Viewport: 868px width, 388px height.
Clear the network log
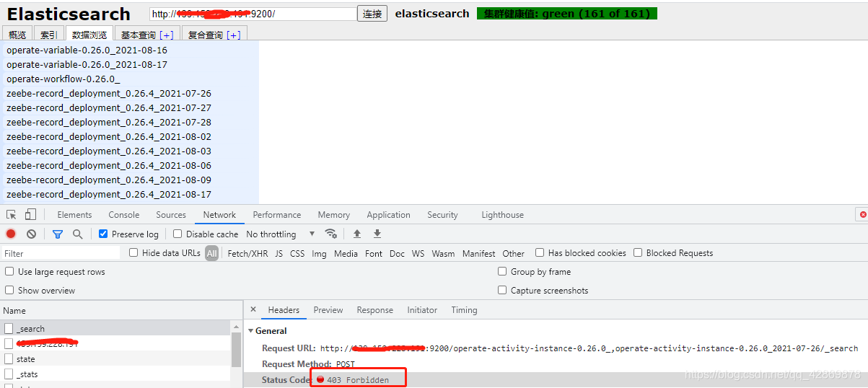pos(31,234)
